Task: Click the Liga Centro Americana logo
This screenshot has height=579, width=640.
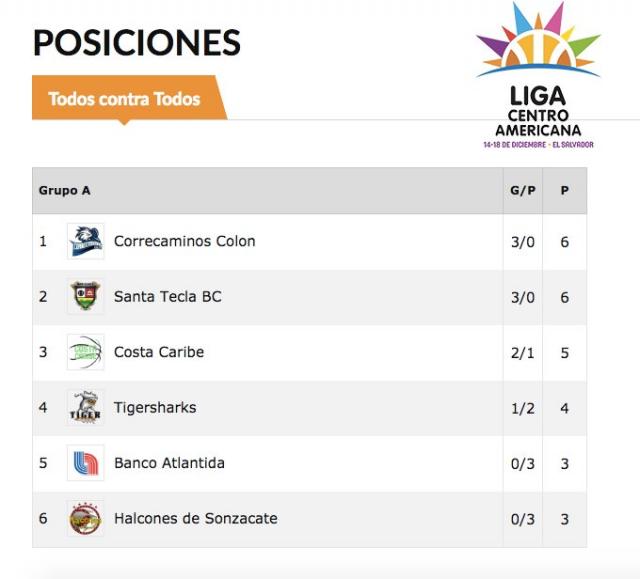Action: (x=538, y=76)
